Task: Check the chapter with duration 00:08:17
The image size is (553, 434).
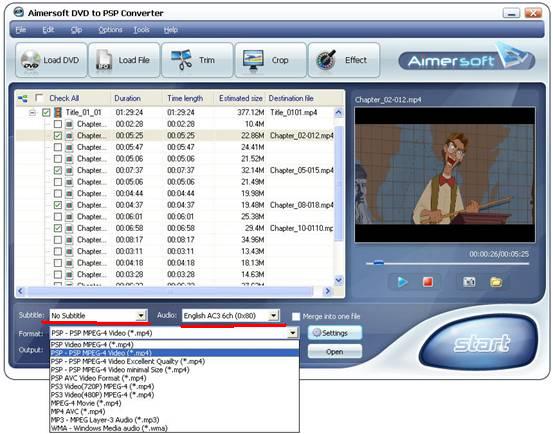Action: [58, 240]
